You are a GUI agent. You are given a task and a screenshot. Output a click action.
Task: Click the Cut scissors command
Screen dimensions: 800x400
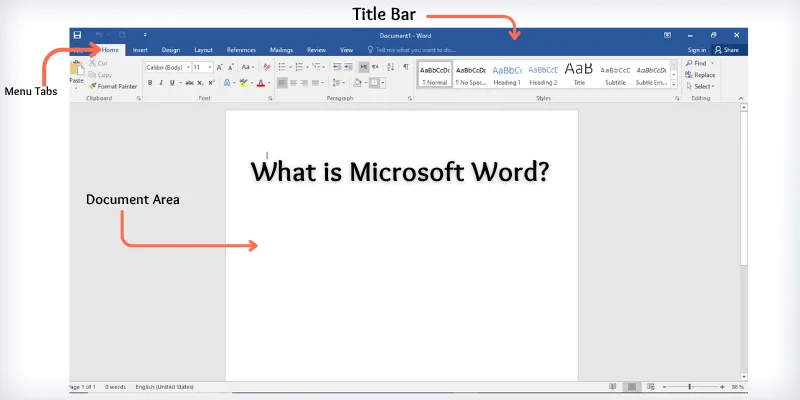click(x=98, y=63)
